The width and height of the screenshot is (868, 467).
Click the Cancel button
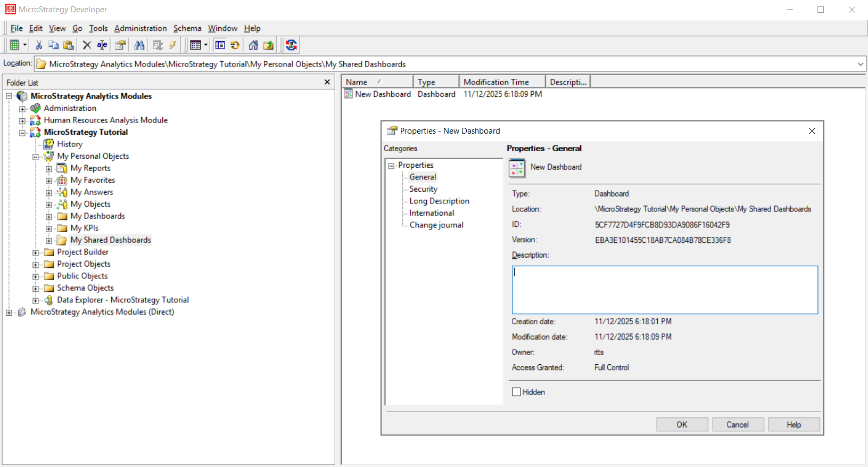738,424
